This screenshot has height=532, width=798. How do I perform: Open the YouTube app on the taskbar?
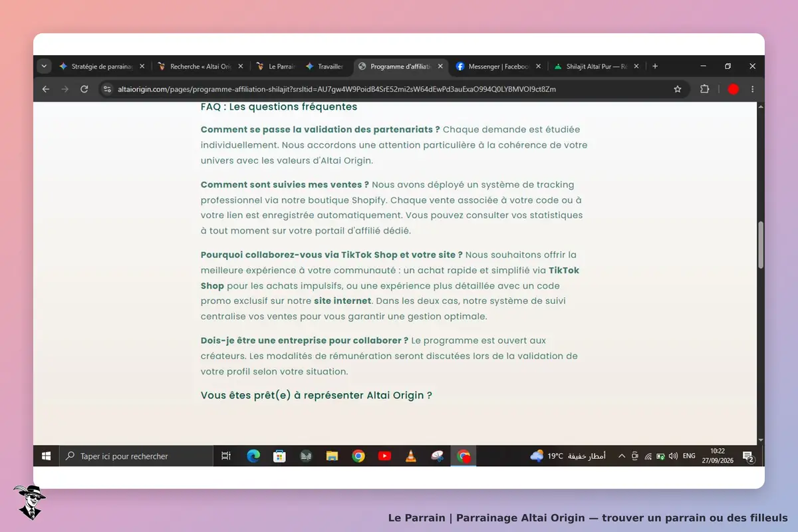point(384,456)
